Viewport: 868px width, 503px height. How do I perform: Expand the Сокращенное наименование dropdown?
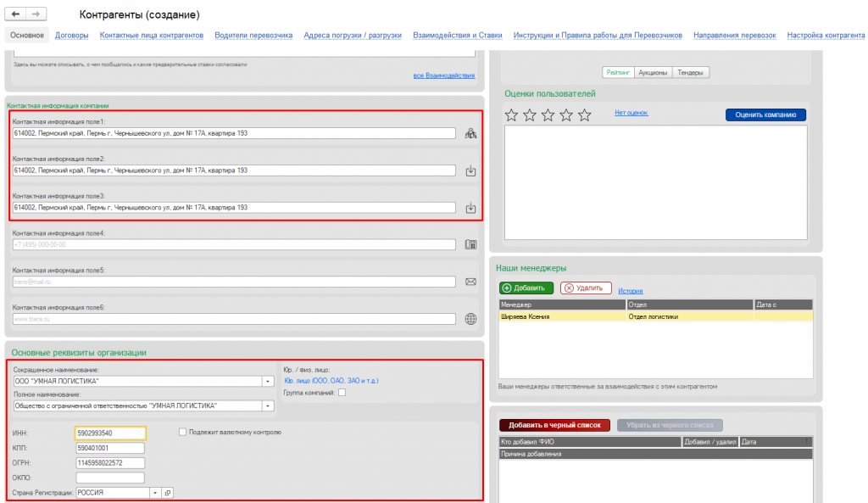coord(268,381)
